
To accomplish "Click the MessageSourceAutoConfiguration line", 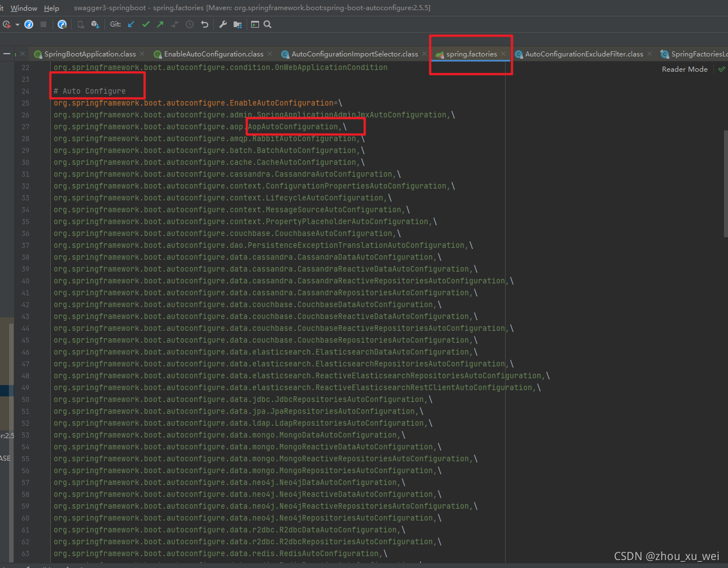I will pyautogui.click(x=232, y=210).
